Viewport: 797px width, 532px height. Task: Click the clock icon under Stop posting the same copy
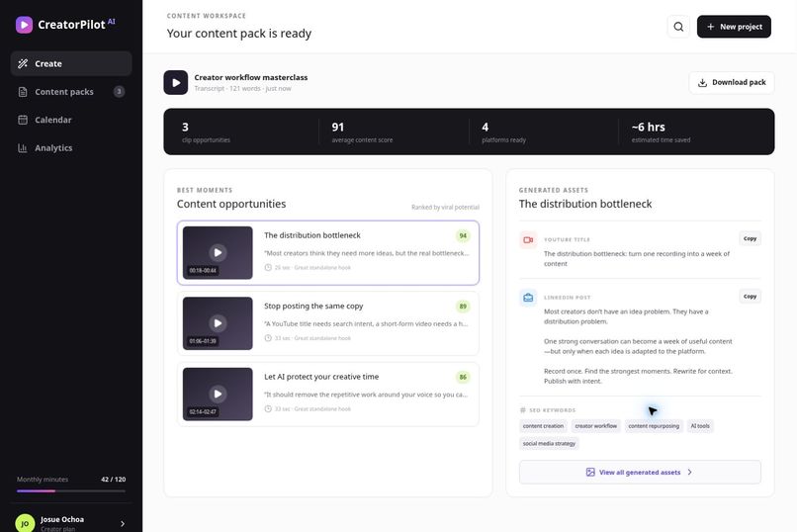coord(268,338)
